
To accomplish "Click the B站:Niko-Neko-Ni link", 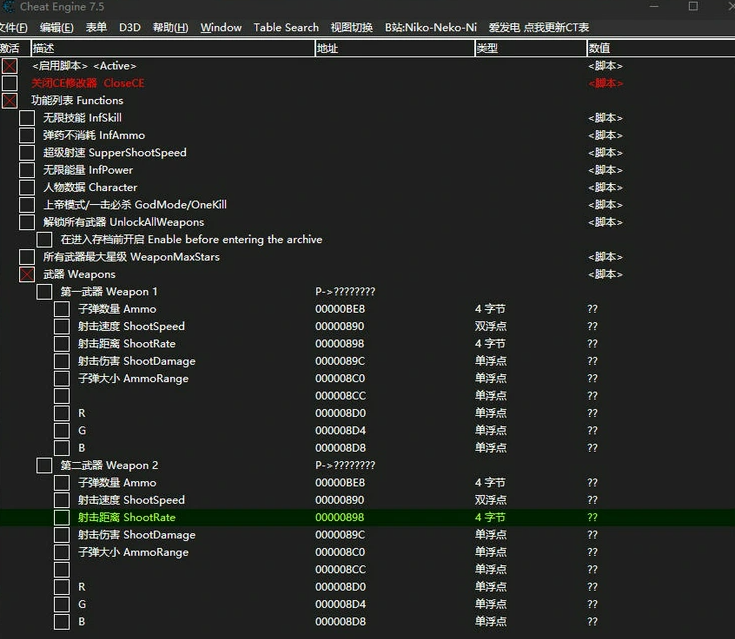I will [431, 27].
